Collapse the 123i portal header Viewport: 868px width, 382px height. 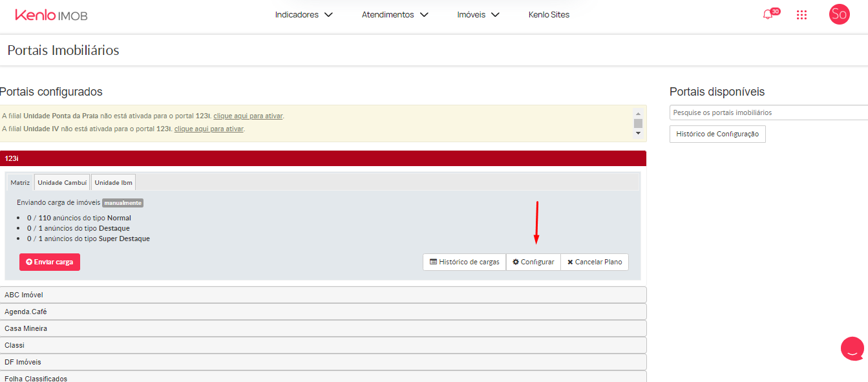[323, 158]
